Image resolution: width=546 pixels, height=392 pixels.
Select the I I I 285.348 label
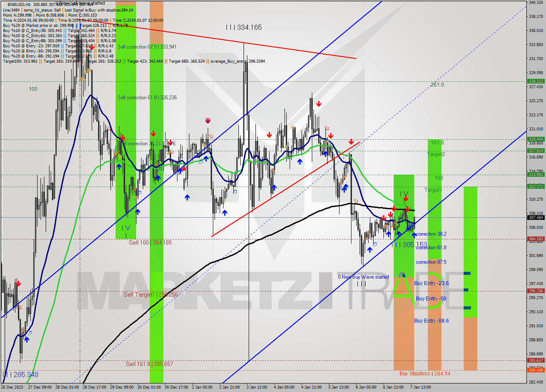(x=20, y=375)
